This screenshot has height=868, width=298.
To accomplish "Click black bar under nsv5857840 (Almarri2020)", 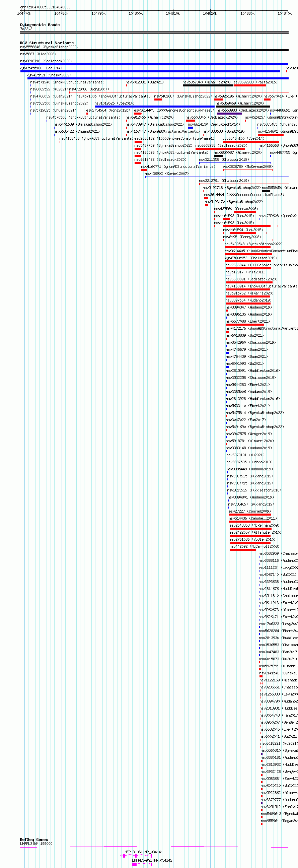I will [208, 85].
